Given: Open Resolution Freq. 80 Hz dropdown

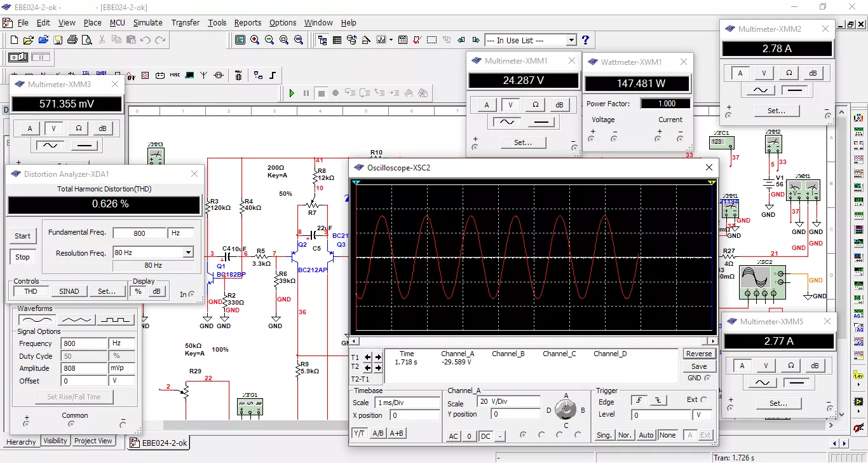Looking at the screenshot, I should (x=188, y=252).
